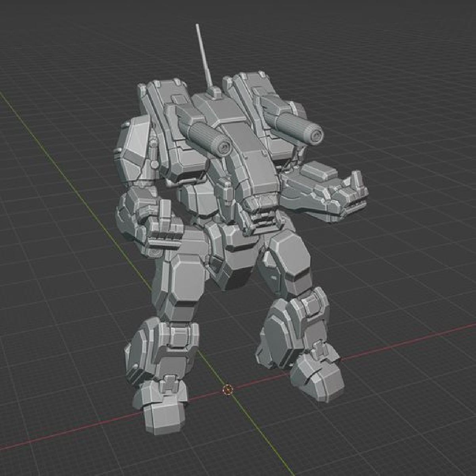The image size is (476, 476).
Task: Click the 3D cursor at the world origin
Action: pyautogui.click(x=227, y=390)
